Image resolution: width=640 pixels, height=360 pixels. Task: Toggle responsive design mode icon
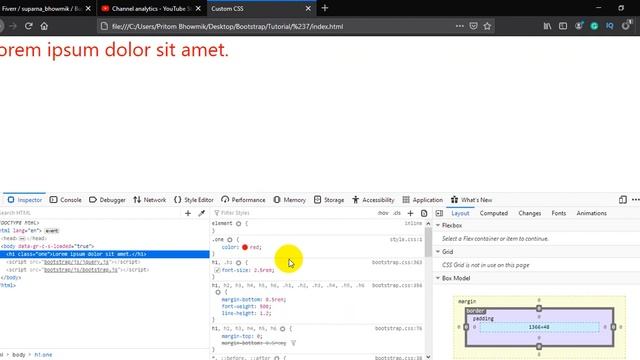622,200
